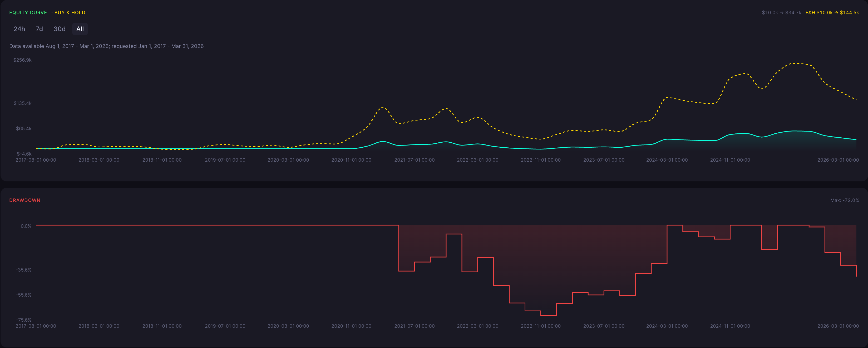Viewport: 868px width, 348px height.
Task: Click 2024-11-01 date on equity chart axis
Action: pyautogui.click(x=730, y=160)
